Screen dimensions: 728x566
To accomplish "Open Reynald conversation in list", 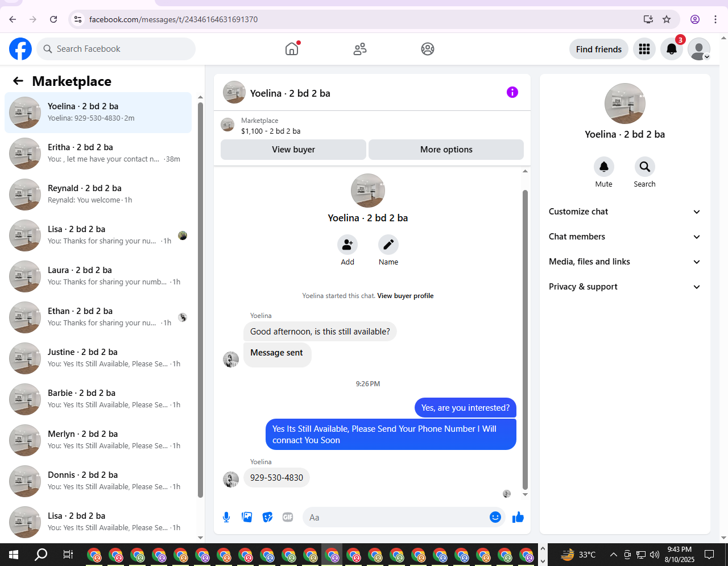I will point(98,195).
